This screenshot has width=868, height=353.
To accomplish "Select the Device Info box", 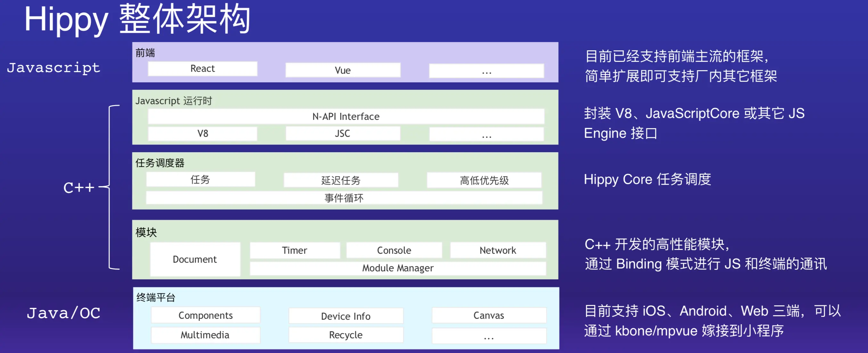I will (x=346, y=316).
